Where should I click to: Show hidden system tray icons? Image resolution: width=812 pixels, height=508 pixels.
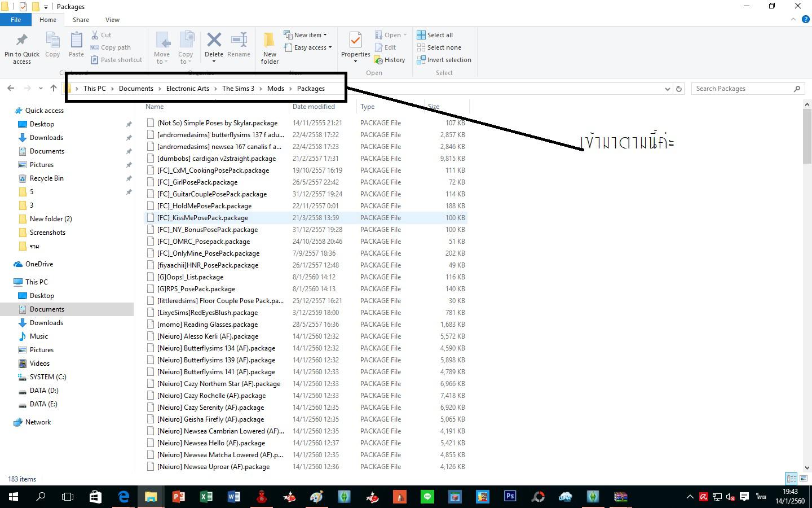(x=690, y=497)
